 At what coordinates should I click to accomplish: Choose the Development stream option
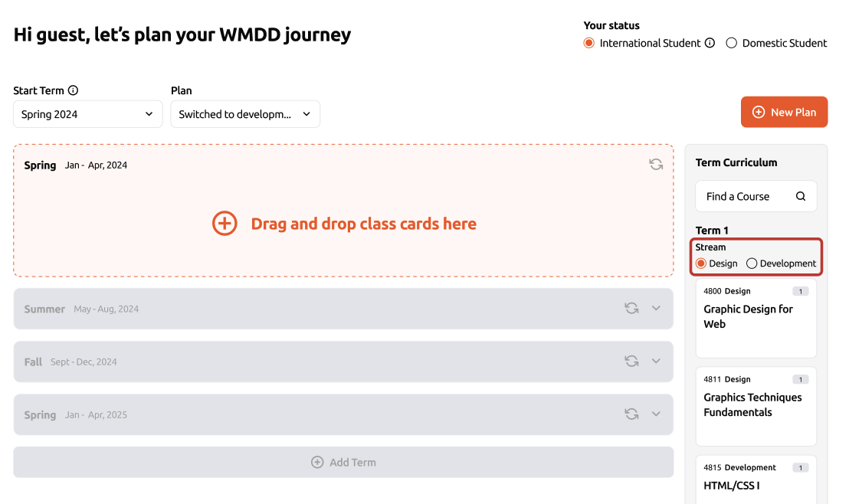752,263
